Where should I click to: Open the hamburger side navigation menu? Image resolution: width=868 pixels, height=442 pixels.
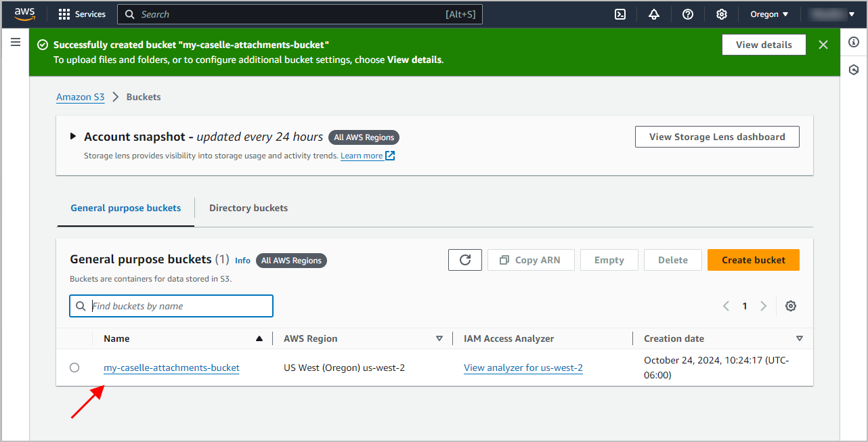(16, 42)
